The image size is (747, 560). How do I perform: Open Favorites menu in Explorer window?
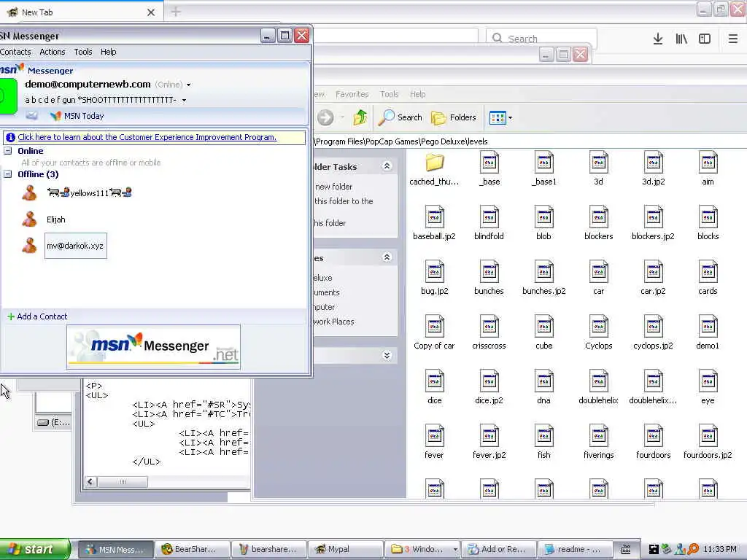(352, 94)
